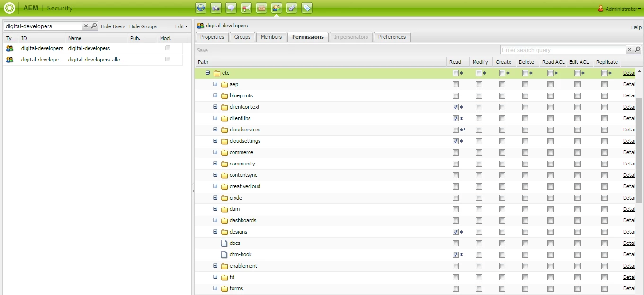Uncheck Read permission for designs
This screenshot has height=295, width=644.
(x=456, y=232)
